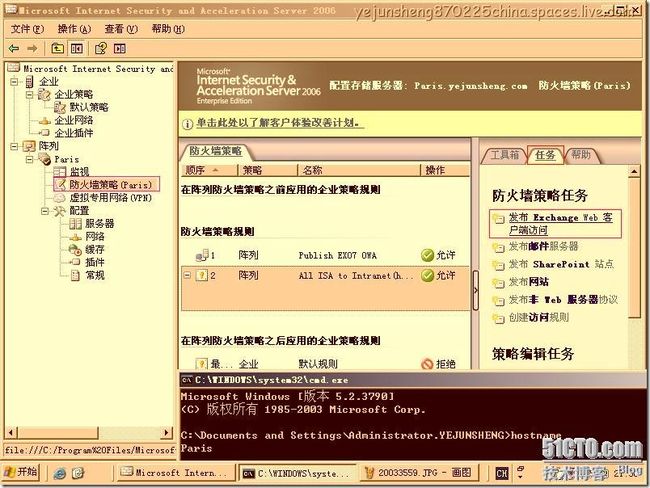Collapse the task pane with side arrow handle
650x488 pixels.
point(475,290)
